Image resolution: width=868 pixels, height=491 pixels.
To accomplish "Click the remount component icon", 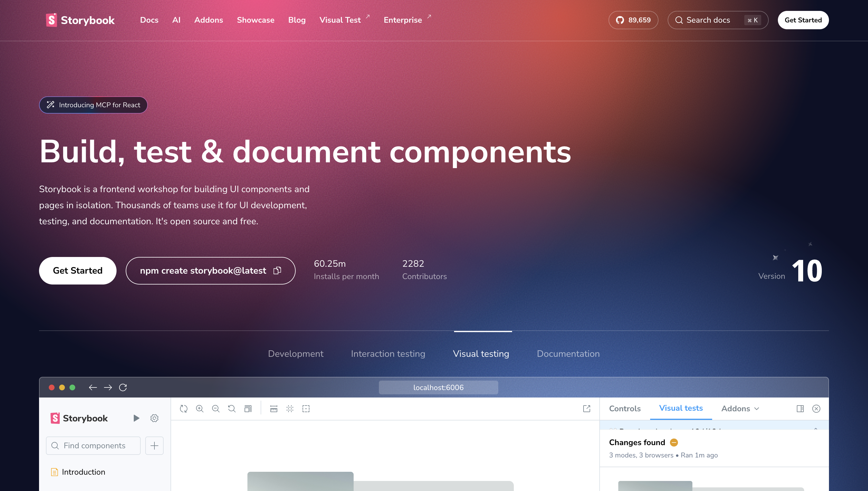I will point(184,409).
